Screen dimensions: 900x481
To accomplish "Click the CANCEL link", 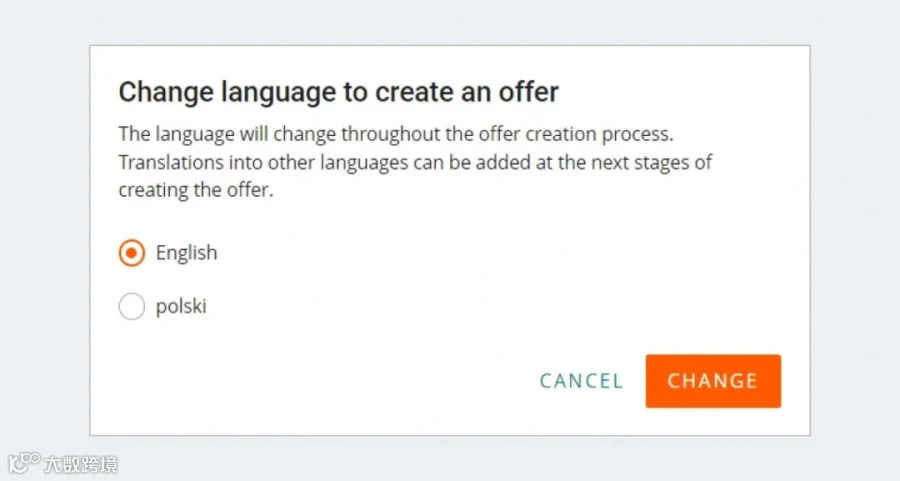I will [x=581, y=381].
